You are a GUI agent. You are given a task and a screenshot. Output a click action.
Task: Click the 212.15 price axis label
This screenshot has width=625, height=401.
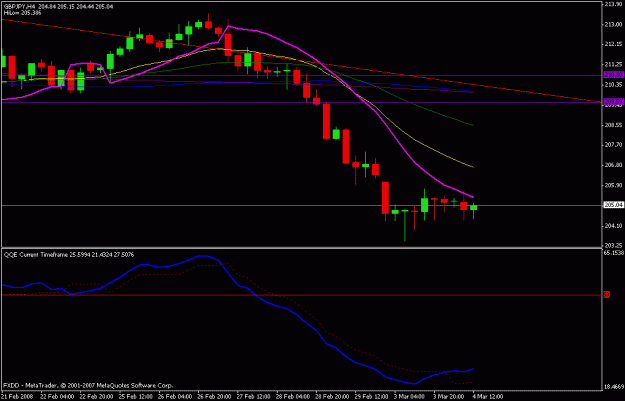[614, 44]
